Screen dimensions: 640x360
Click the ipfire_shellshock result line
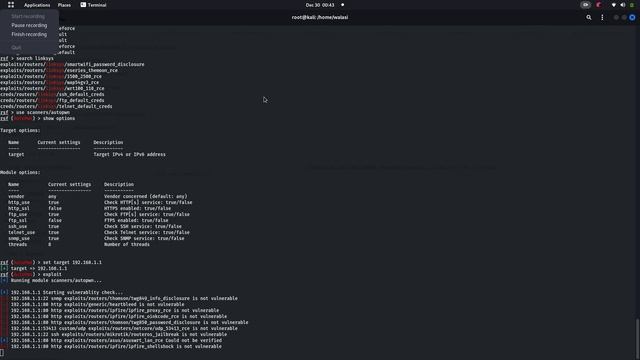111,347
